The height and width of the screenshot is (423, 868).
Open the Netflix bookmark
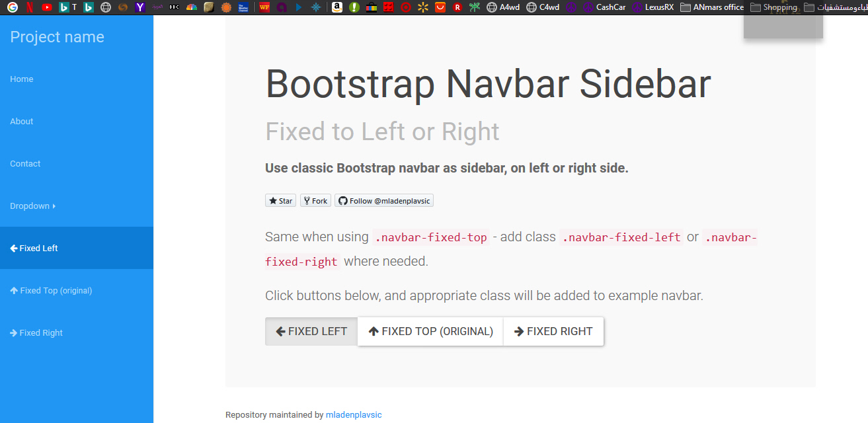coord(30,7)
